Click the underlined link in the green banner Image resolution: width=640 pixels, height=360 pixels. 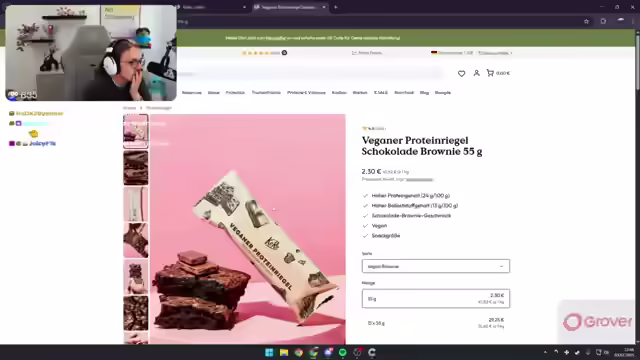pos(276,38)
